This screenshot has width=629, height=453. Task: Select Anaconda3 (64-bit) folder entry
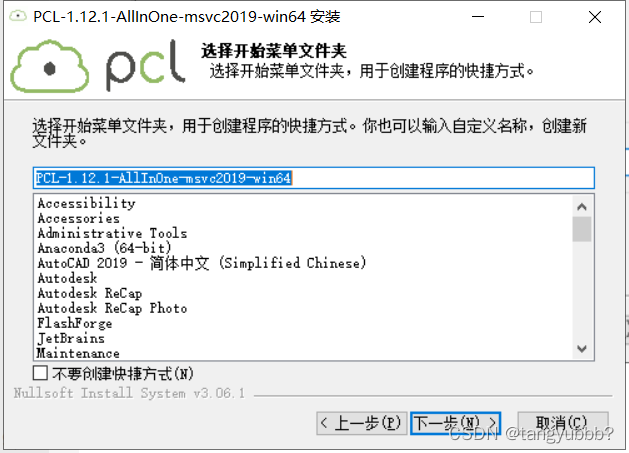pos(104,248)
